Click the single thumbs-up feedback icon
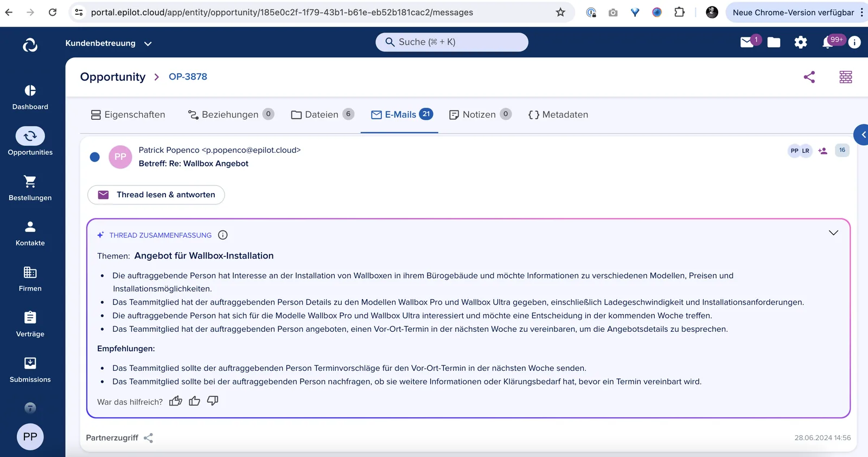The height and width of the screenshot is (457, 868). click(194, 401)
